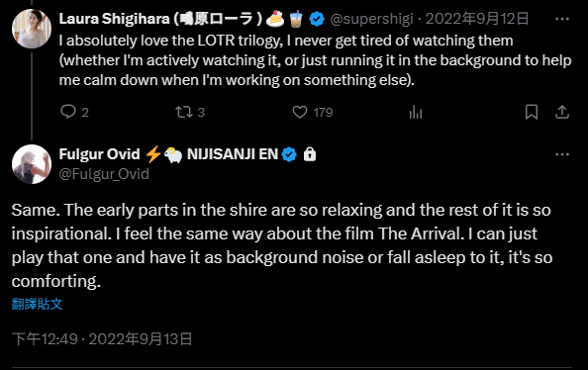
Task: Click Fulgur Ovid's verified badge
Action: tap(289, 154)
